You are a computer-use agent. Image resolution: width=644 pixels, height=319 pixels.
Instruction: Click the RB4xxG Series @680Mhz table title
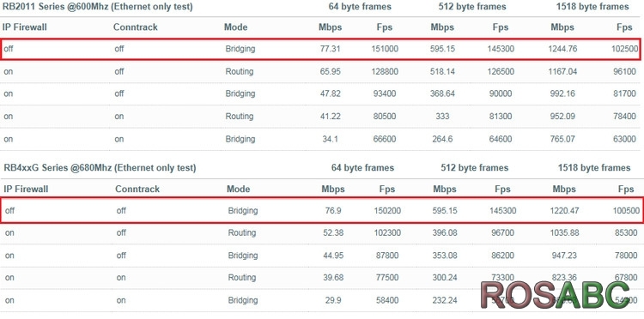point(100,168)
